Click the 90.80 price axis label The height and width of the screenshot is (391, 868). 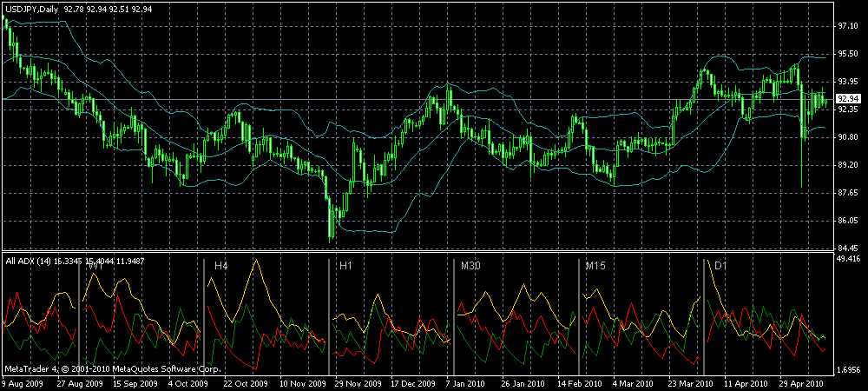point(847,137)
